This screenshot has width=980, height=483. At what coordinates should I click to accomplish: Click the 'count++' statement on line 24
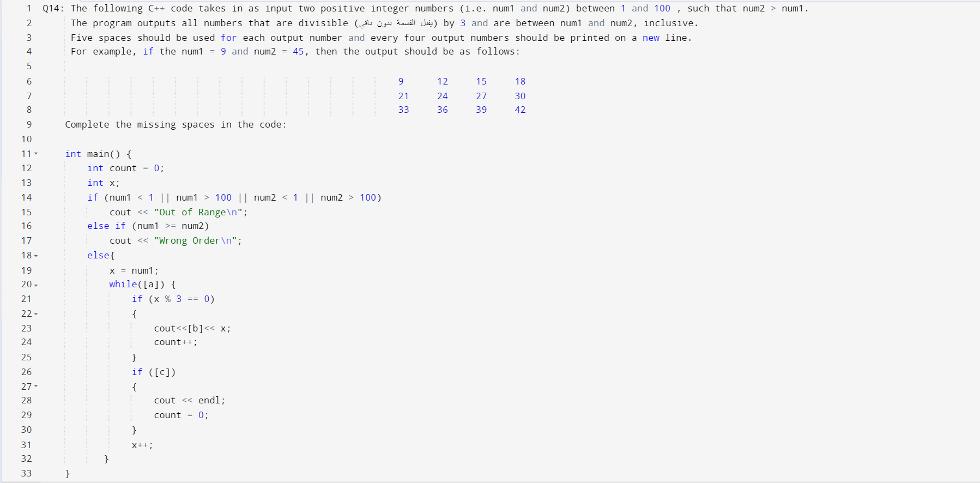click(x=175, y=342)
